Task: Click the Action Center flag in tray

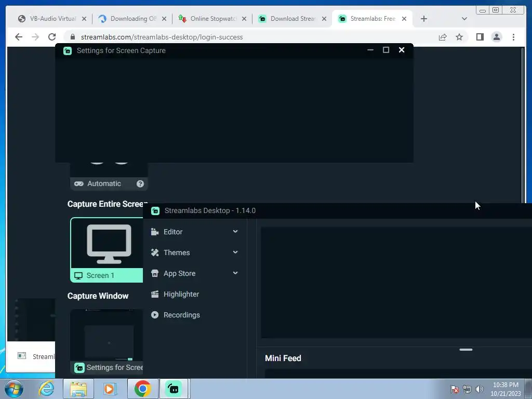Action: (x=454, y=389)
